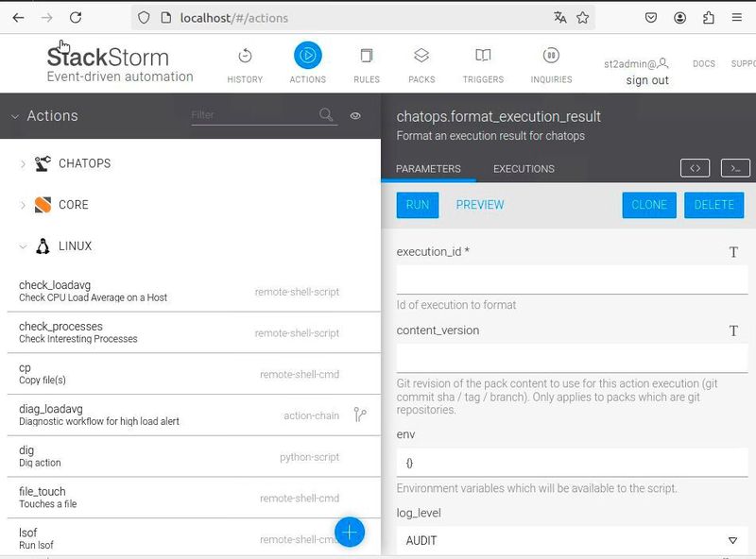Click the translate page icon

559,18
